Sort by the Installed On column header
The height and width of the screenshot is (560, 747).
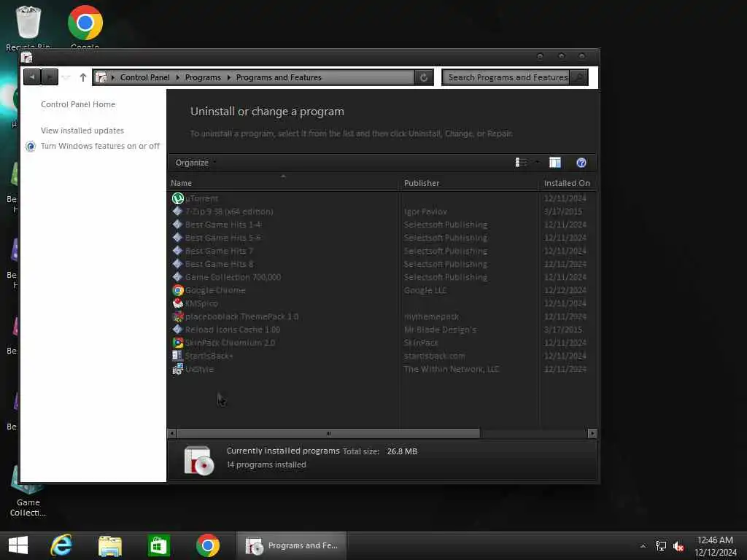pos(567,183)
